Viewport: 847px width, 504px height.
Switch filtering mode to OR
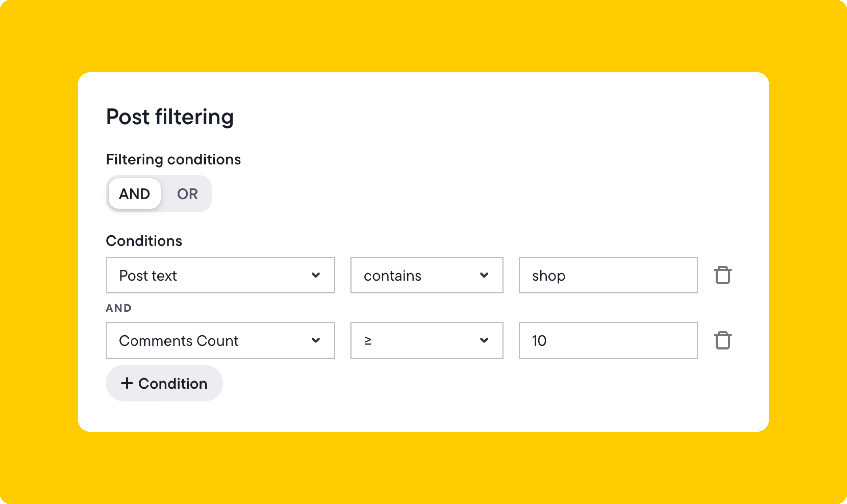tap(187, 194)
